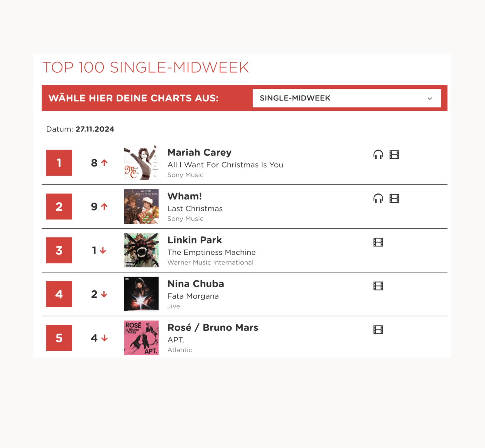The height and width of the screenshot is (448, 485).
Task: Click the headphones icon for Last Christmas
Action: pyautogui.click(x=378, y=198)
